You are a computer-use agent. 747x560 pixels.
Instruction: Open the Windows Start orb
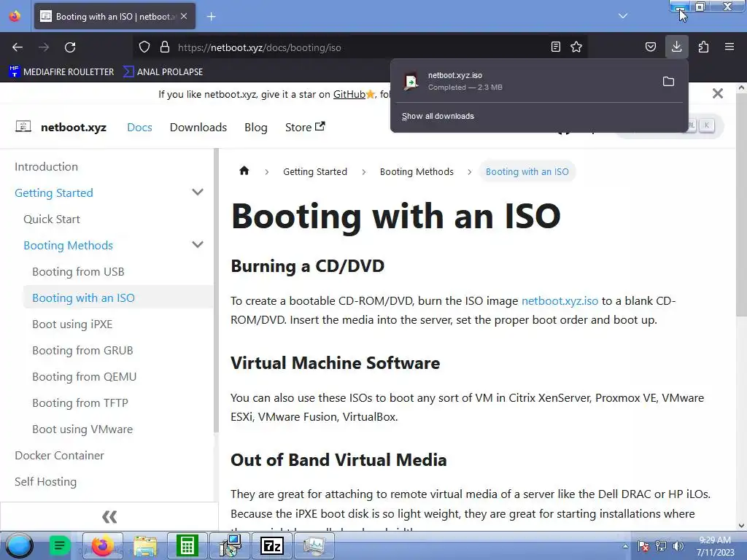point(20,545)
